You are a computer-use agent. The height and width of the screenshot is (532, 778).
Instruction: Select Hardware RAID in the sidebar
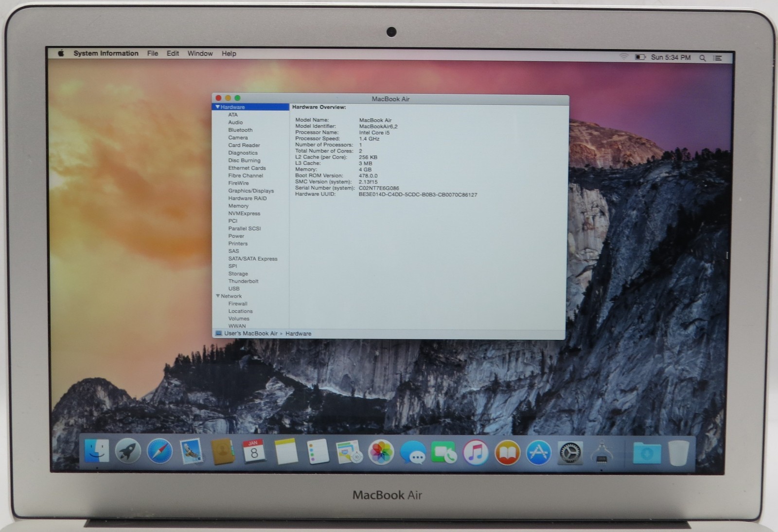[x=248, y=198]
